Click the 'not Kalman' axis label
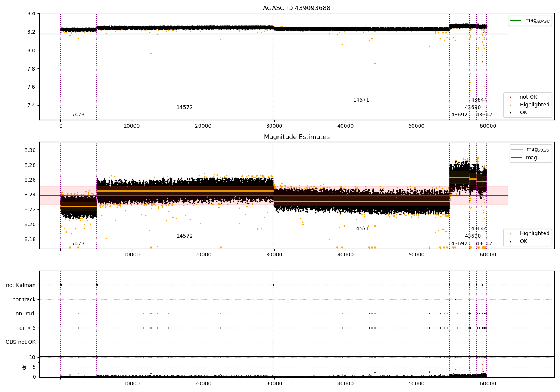This screenshot has height=392, width=560. (21, 285)
